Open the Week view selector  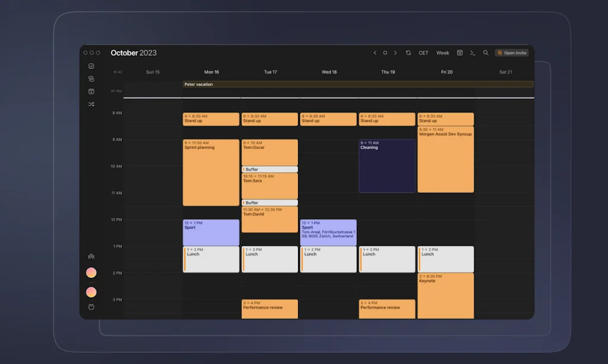point(442,53)
